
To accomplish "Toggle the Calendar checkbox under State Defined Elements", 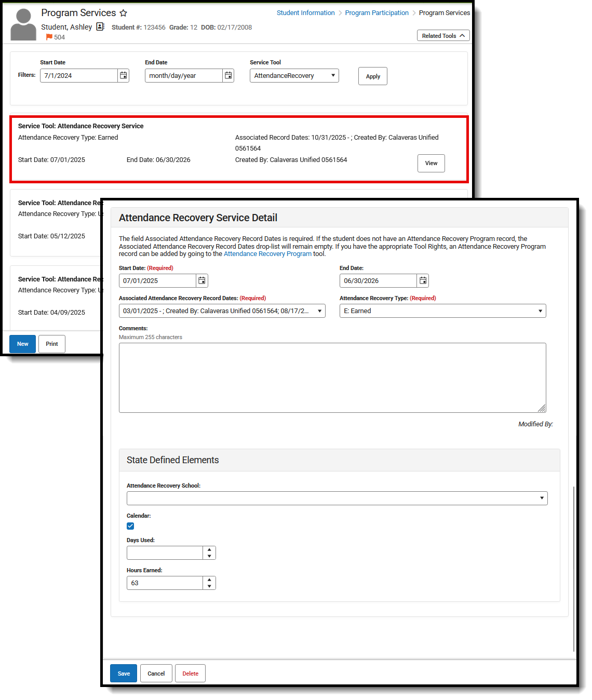I will 130,526.
